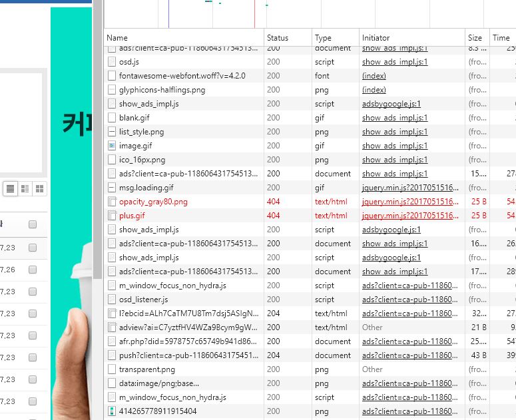Toggle the select-all checkbox in the list header

[x=33, y=225]
